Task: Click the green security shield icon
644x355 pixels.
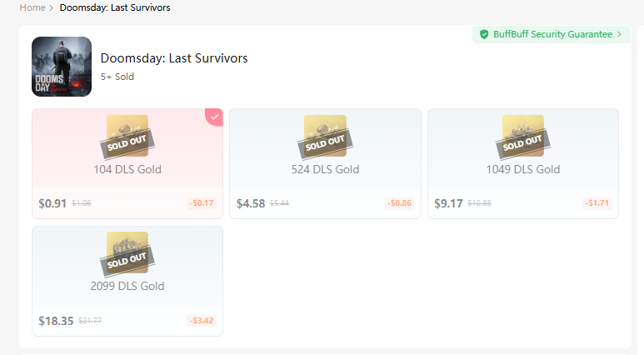Action: [484, 34]
